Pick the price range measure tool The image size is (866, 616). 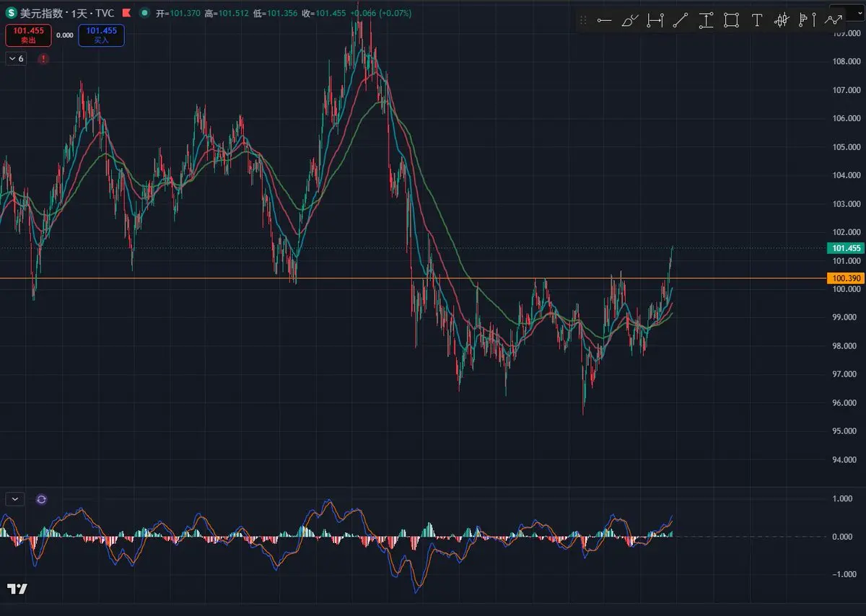coord(706,21)
